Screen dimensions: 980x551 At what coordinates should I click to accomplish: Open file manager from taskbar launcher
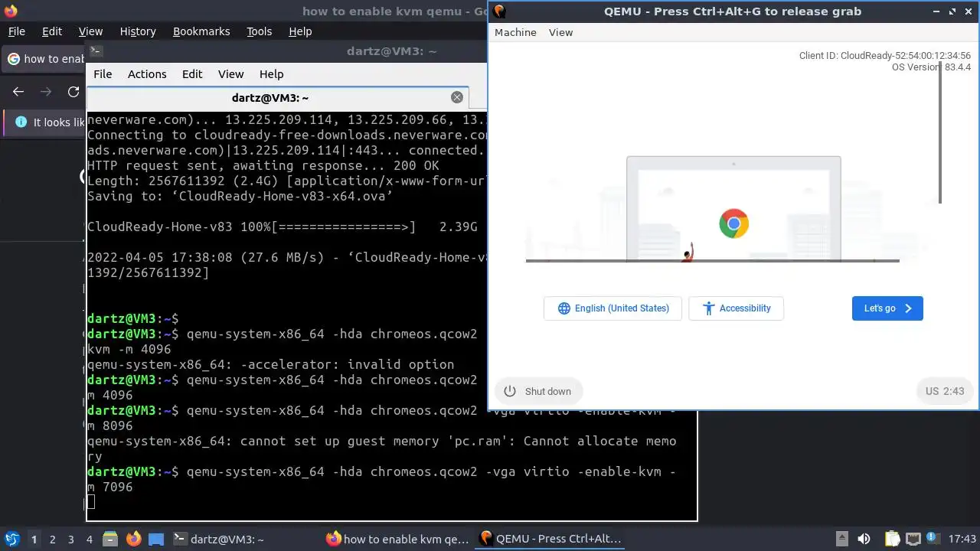click(109, 539)
